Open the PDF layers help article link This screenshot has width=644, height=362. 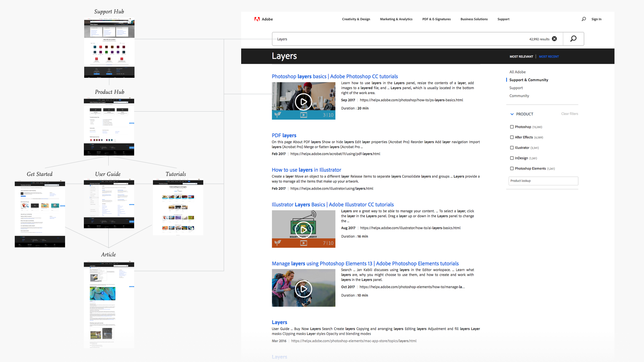point(283,135)
